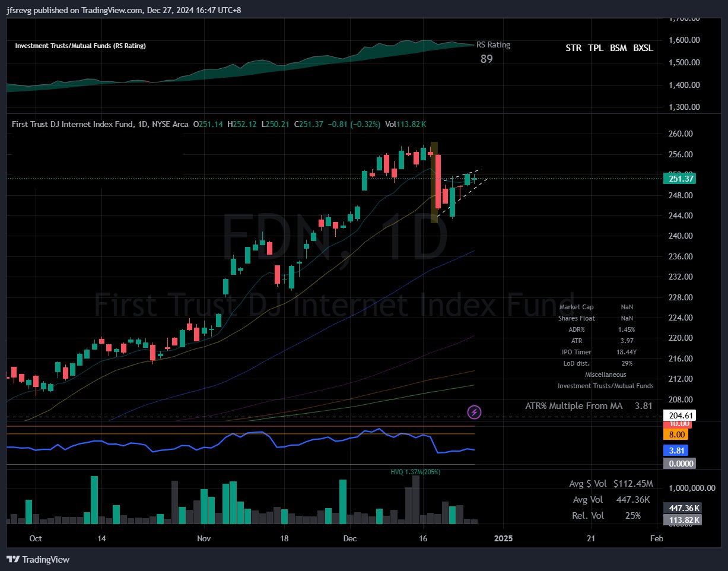Click the ATR% Multiple From MA text

tap(573, 406)
